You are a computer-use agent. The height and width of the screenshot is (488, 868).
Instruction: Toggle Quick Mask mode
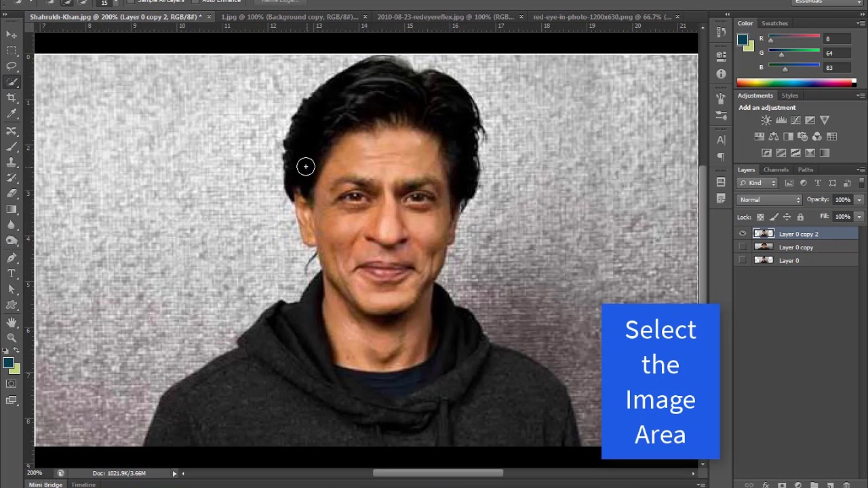(x=12, y=384)
